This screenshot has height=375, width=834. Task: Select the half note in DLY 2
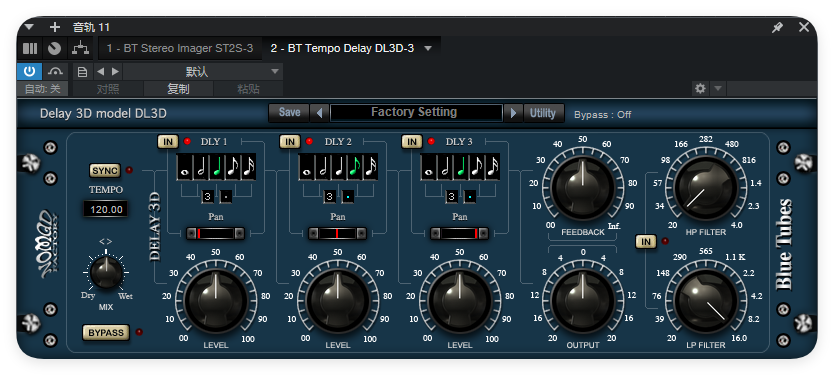322,166
